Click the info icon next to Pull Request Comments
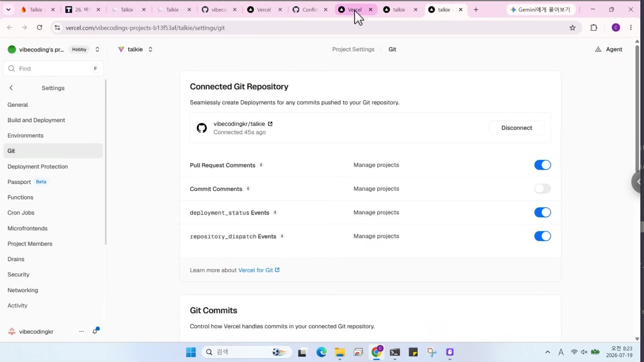 [261, 165]
